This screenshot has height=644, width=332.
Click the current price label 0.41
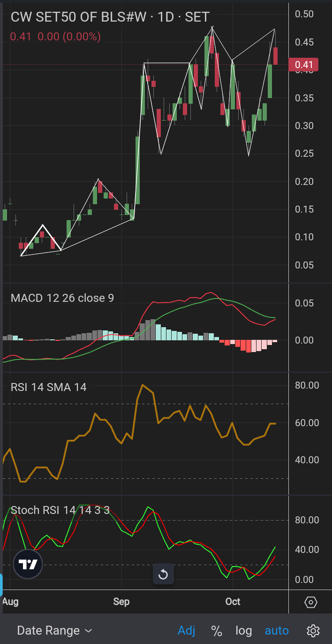[x=303, y=65]
